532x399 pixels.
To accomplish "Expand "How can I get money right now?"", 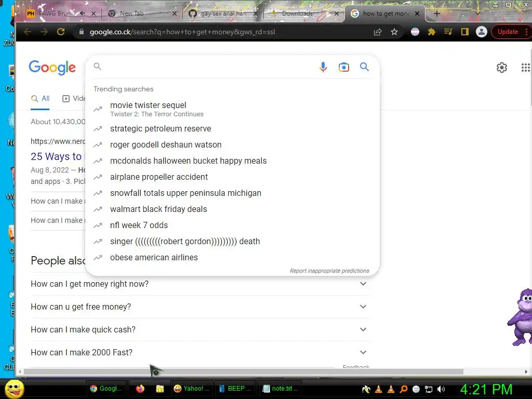I will coord(200,284).
